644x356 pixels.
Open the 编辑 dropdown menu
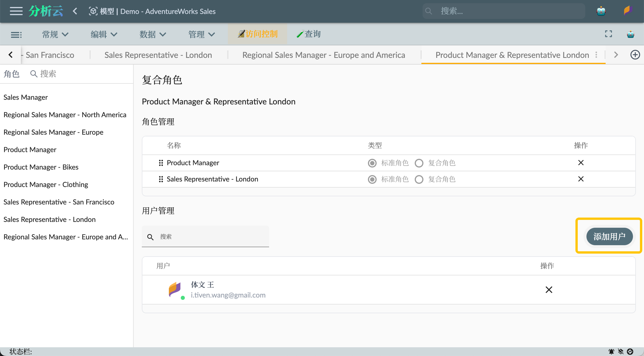(103, 34)
